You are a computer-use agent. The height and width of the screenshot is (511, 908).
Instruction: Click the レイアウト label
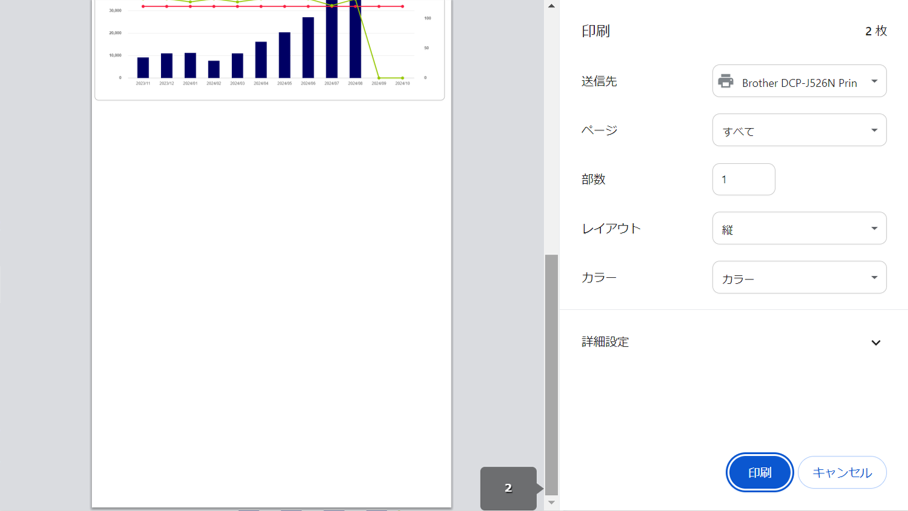tap(611, 228)
